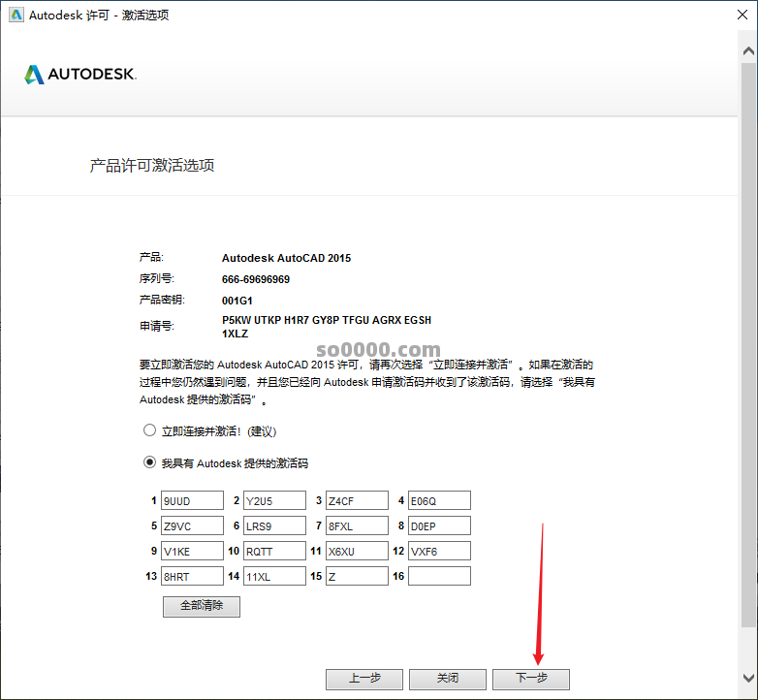Click the Autodesk logo in header

(x=80, y=75)
